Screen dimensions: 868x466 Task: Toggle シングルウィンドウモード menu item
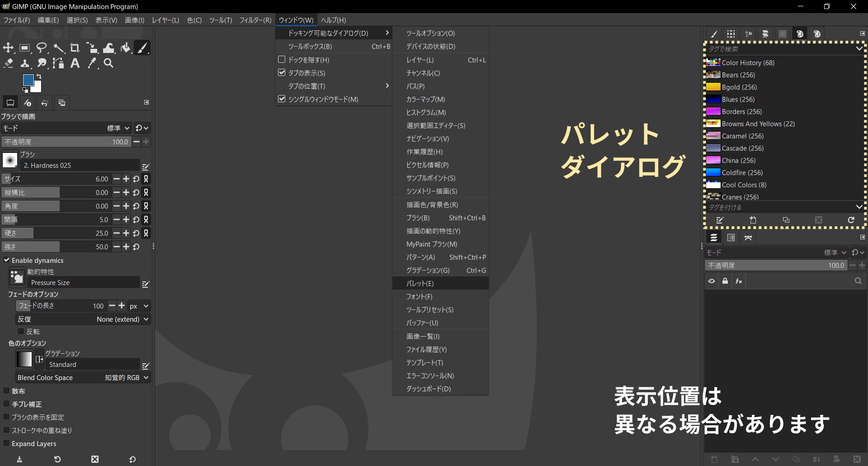334,99
